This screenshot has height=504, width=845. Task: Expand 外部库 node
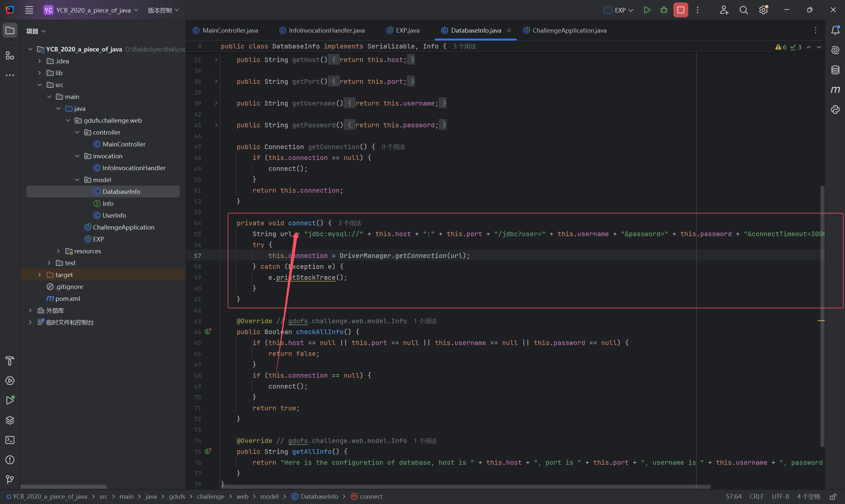[x=30, y=310]
